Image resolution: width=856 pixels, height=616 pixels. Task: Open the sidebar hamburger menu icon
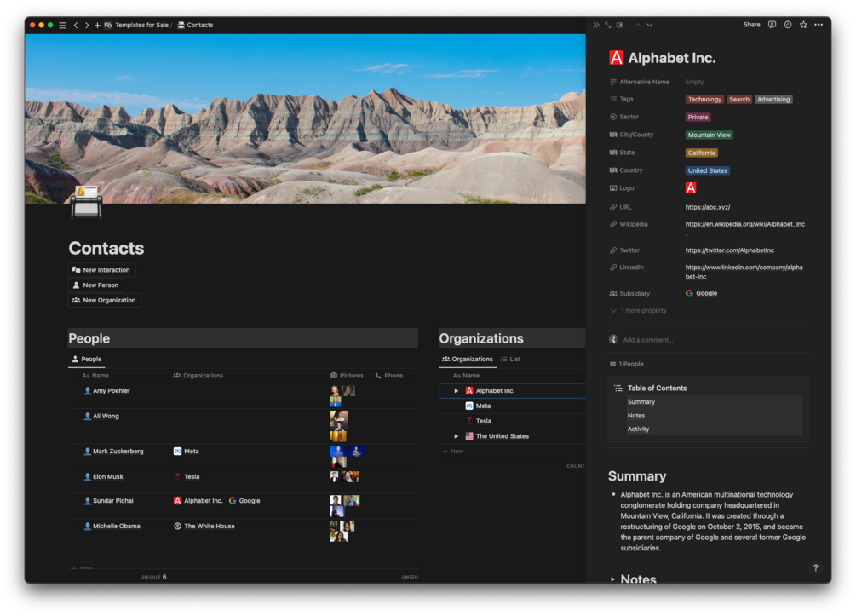point(63,25)
